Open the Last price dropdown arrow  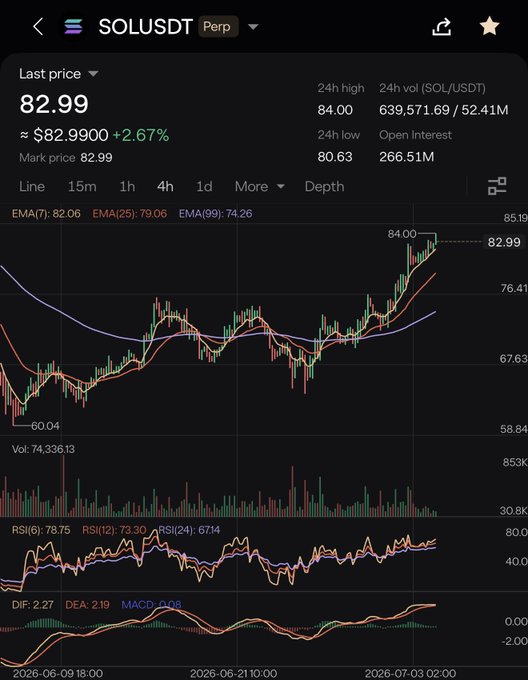93,74
